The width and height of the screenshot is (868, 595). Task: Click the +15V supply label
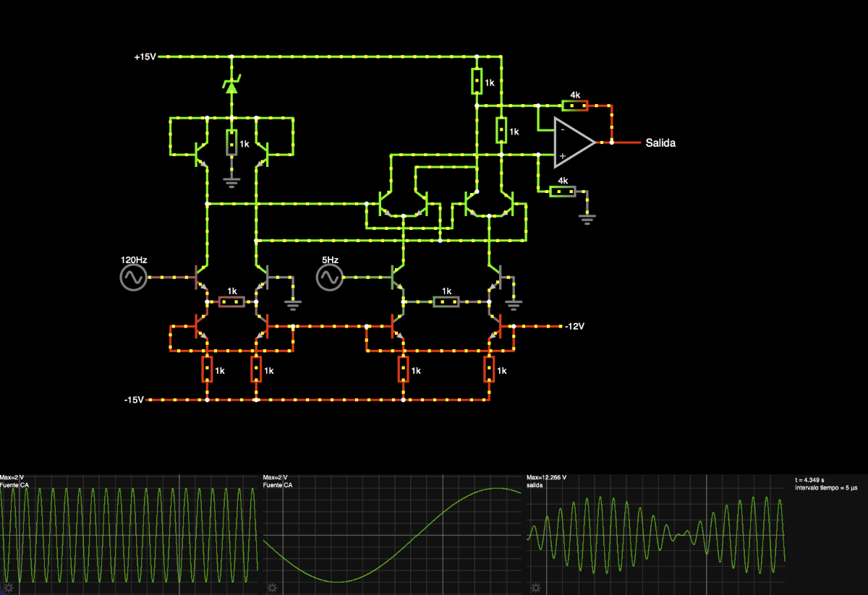[x=145, y=56]
